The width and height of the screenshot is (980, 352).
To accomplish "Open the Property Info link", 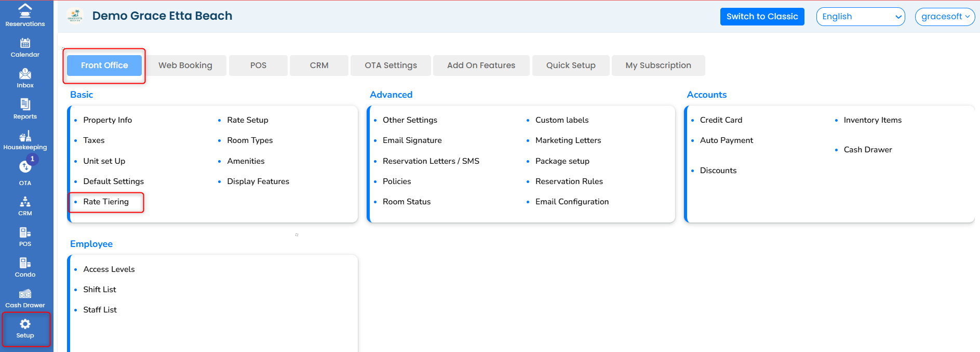I will pos(108,120).
